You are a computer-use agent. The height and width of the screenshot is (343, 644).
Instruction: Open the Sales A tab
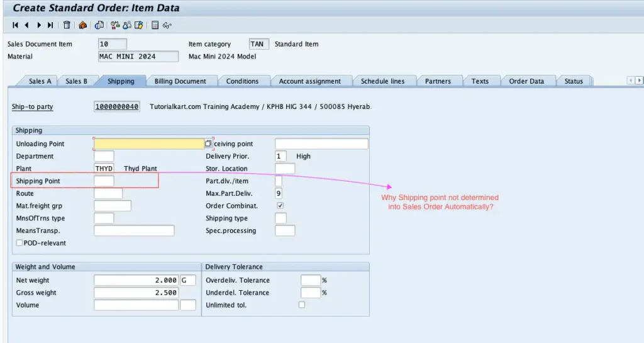click(x=40, y=81)
